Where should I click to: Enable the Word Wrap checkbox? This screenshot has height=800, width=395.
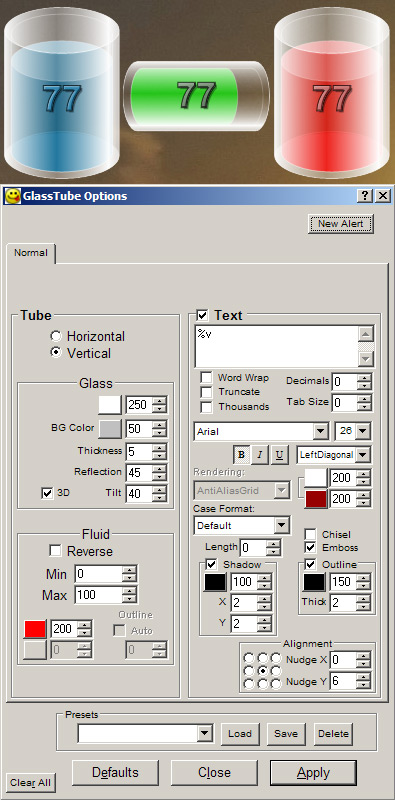click(206, 378)
